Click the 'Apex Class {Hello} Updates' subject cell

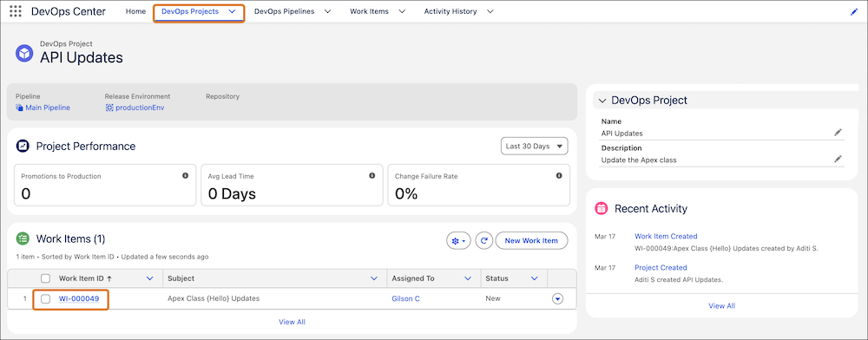click(x=214, y=299)
